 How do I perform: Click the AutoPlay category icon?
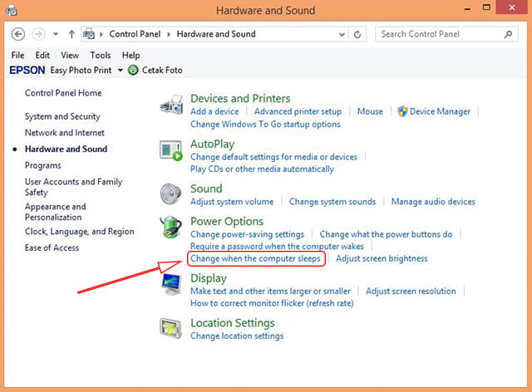170,150
